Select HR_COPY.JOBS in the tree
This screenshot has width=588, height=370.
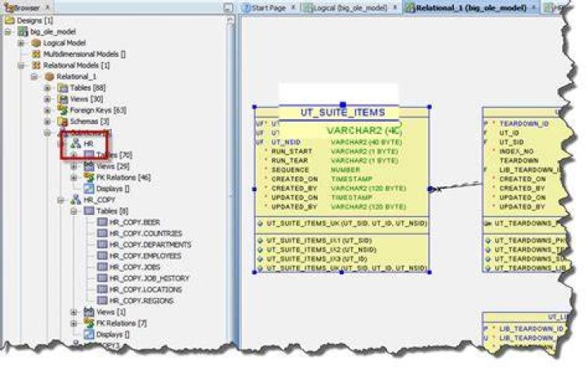[x=135, y=267]
